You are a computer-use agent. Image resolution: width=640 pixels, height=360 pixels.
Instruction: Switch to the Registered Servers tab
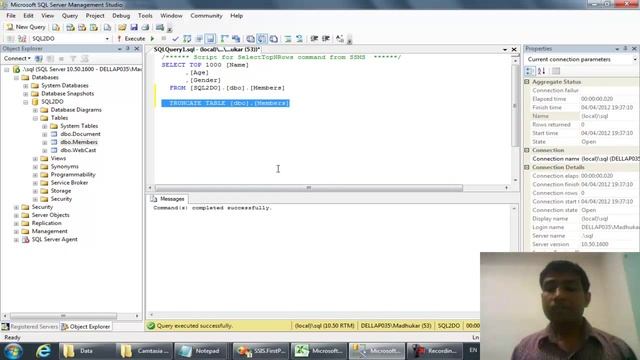click(30, 327)
